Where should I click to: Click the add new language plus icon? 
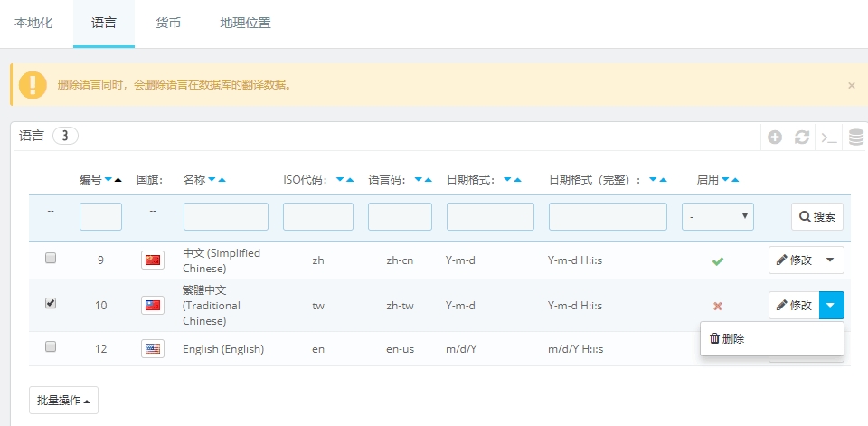775,137
